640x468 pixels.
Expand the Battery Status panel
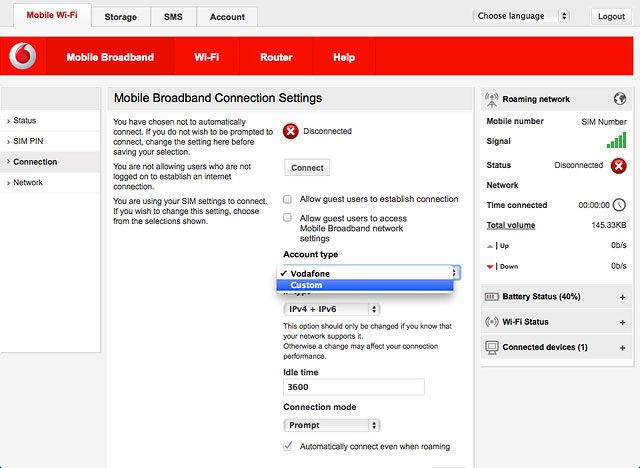click(x=622, y=297)
